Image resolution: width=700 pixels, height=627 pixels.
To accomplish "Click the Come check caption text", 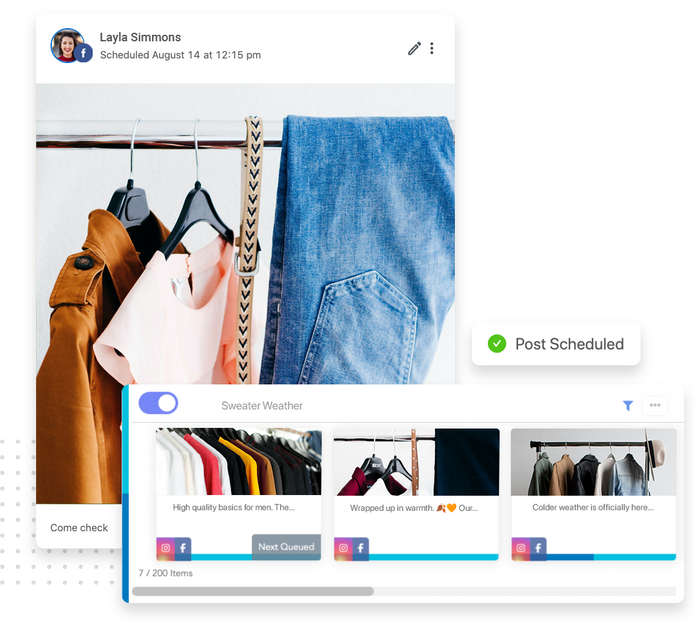I will pos(79,528).
